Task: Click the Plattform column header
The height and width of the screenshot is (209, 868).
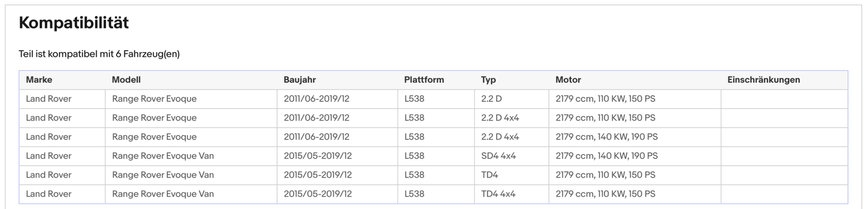Action: [424, 80]
